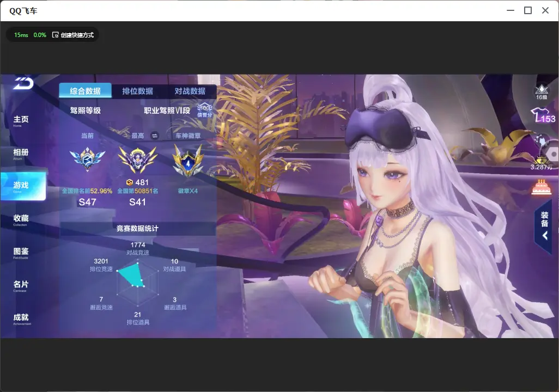Screen dimensions: 559x392
Task: Click the 驾照等级 label
Action: [86, 111]
